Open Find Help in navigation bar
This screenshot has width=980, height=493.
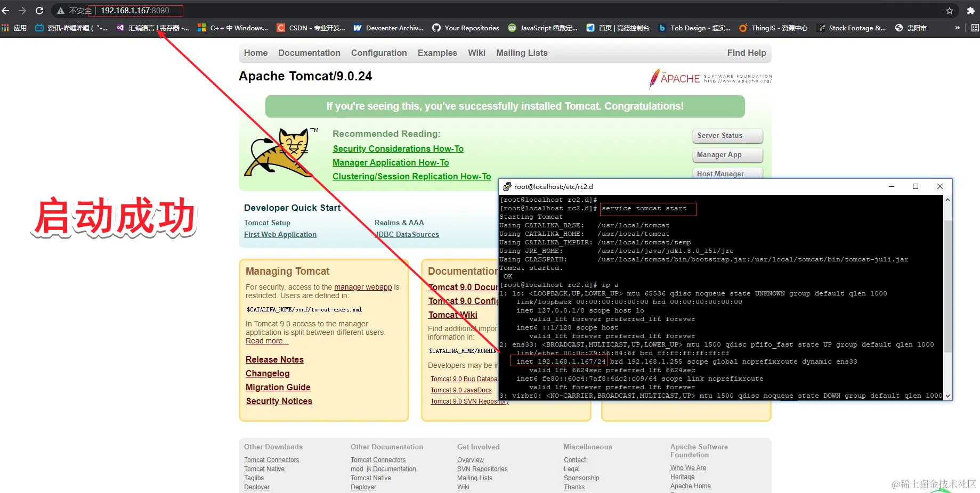tap(747, 53)
